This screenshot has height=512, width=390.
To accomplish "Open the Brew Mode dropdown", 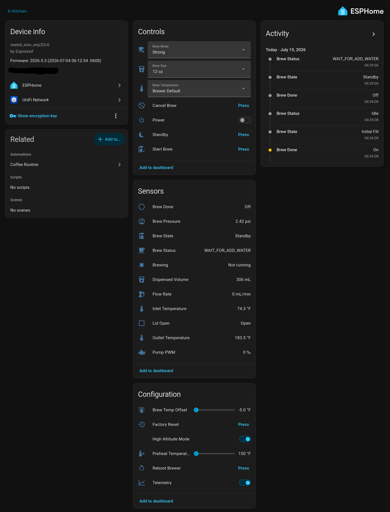I will 199,50.
